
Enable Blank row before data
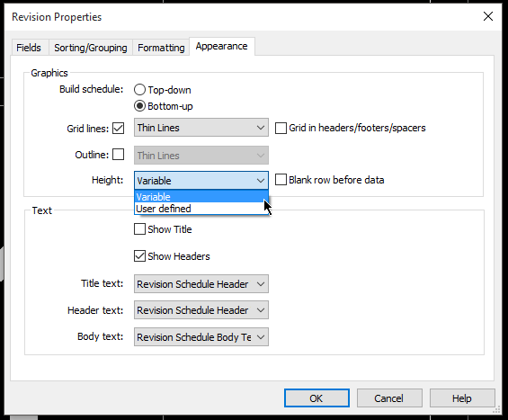point(281,180)
